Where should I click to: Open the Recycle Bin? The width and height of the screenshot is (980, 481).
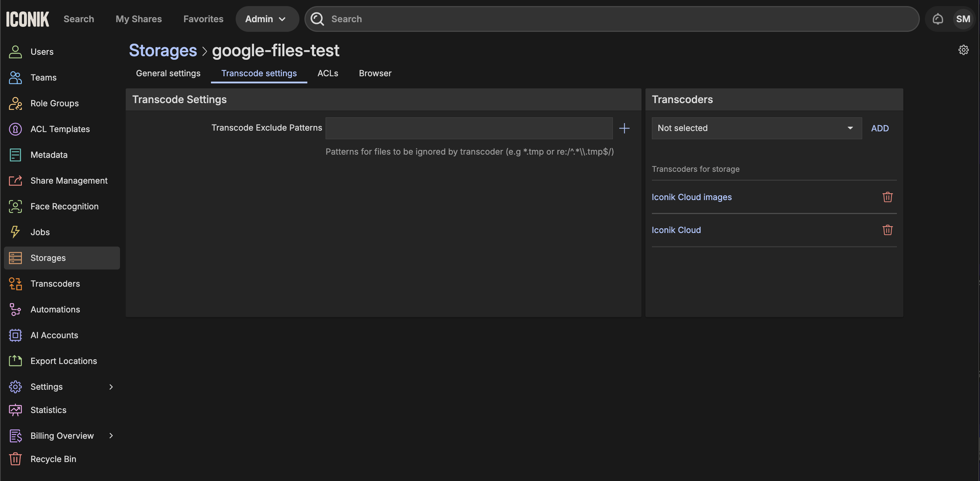point(53,459)
